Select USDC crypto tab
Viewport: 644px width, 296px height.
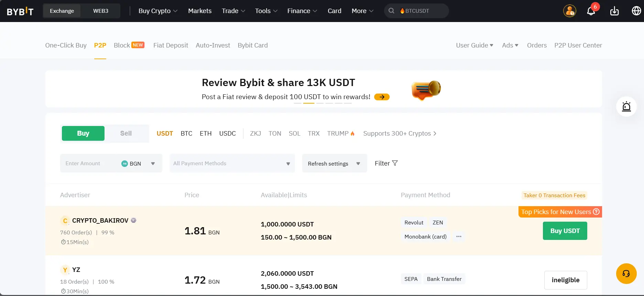[x=228, y=134]
